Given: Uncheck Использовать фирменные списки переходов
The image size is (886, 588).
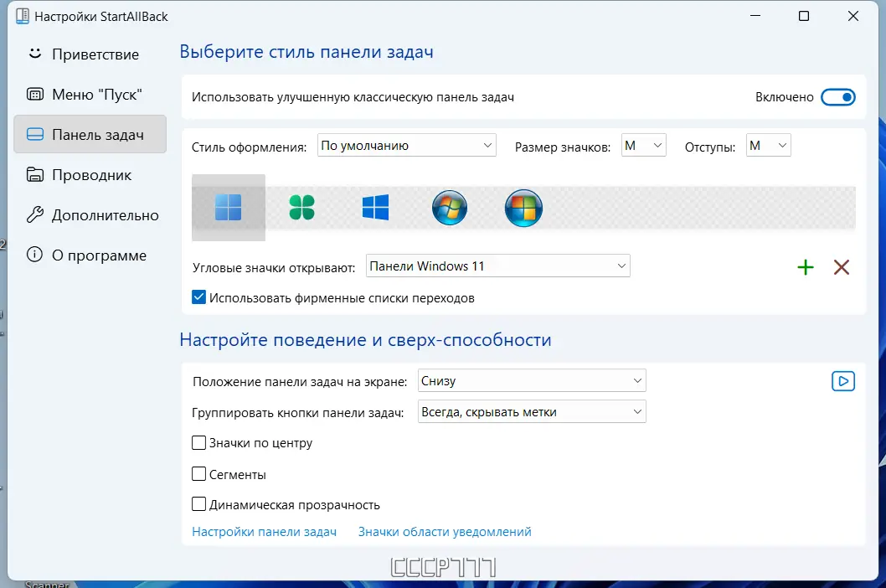Looking at the screenshot, I should coord(199,297).
